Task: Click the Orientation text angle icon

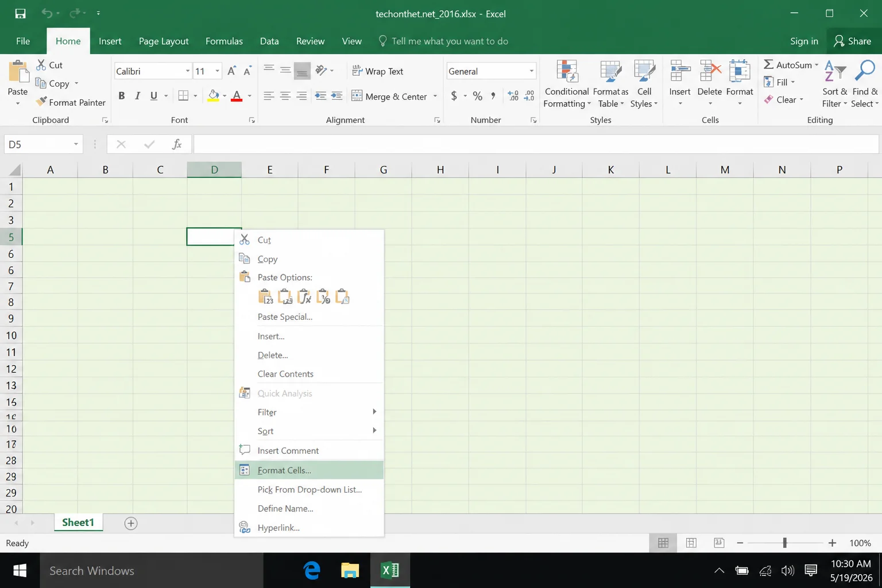Action: tap(322, 71)
